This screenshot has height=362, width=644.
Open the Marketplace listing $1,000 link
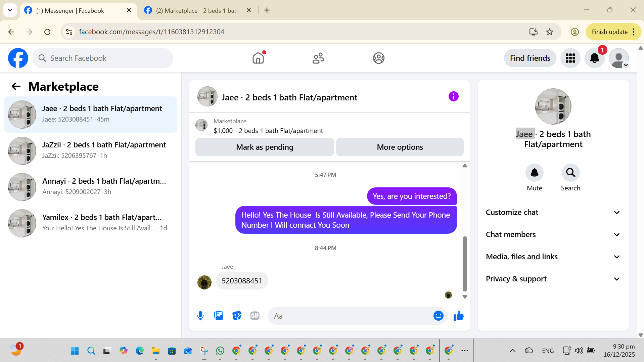coord(268,131)
